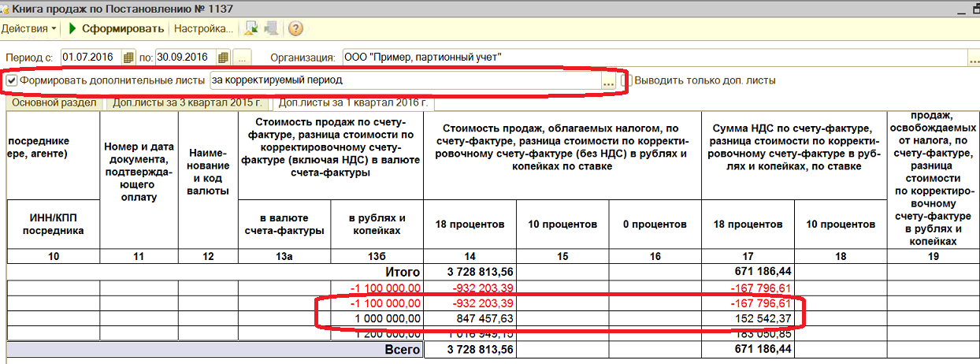Uncheck Формировать дополнительные листы checkbox

click(12, 80)
